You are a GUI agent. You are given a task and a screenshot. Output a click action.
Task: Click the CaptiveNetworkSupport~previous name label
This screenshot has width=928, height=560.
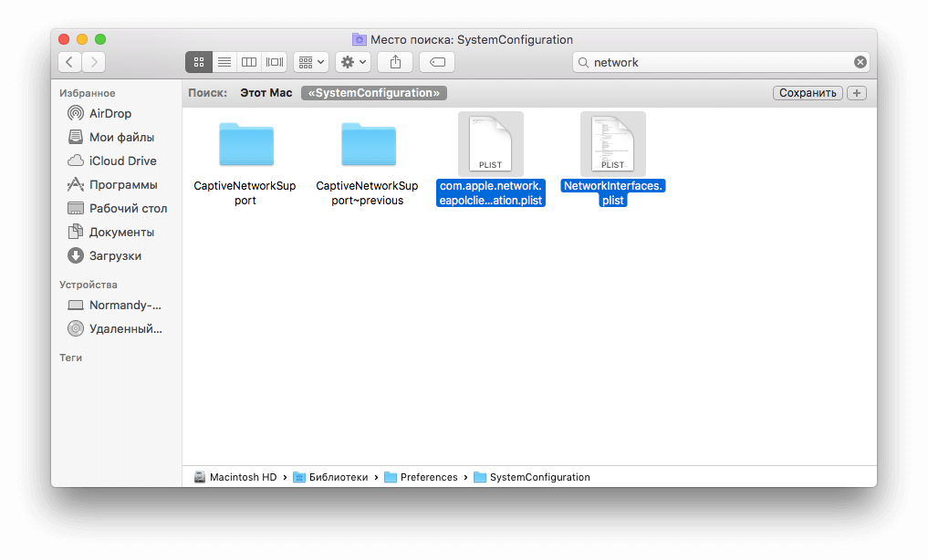pyautogui.click(x=367, y=192)
